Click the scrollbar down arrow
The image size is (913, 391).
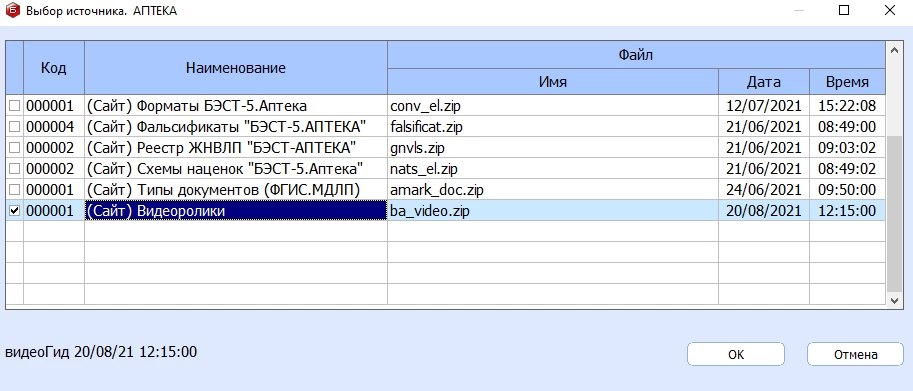894,300
